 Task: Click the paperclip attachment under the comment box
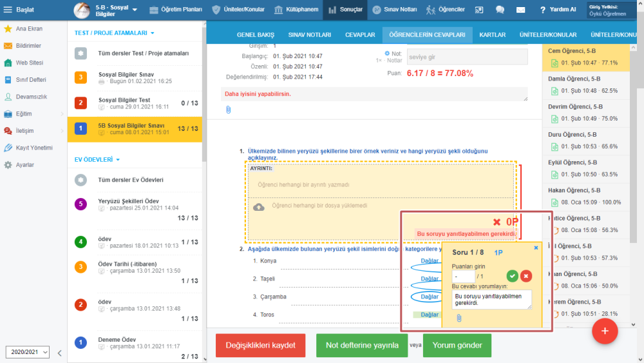(229, 110)
